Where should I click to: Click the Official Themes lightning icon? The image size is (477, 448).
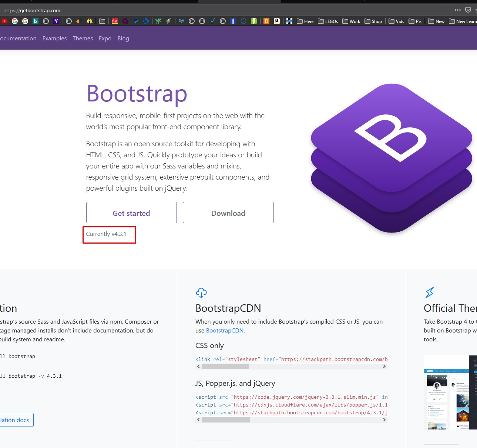point(429,292)
